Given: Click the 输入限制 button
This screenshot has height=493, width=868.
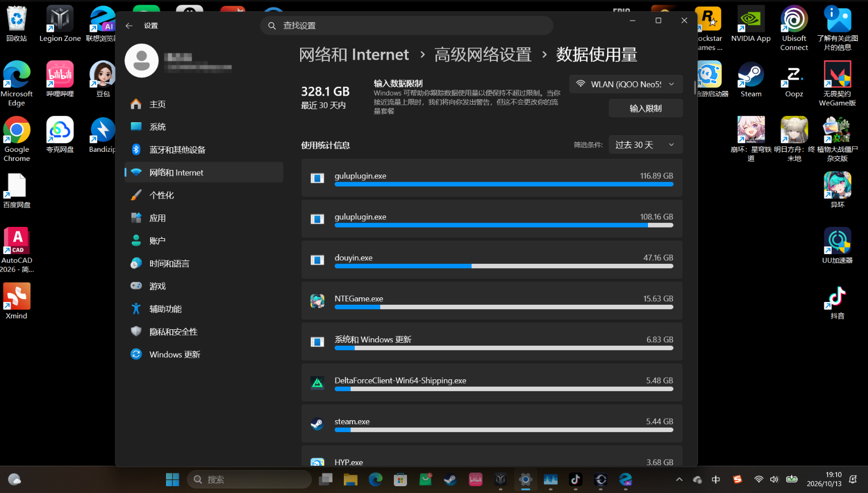Looking at the screenshot, I should click(646, 108).
